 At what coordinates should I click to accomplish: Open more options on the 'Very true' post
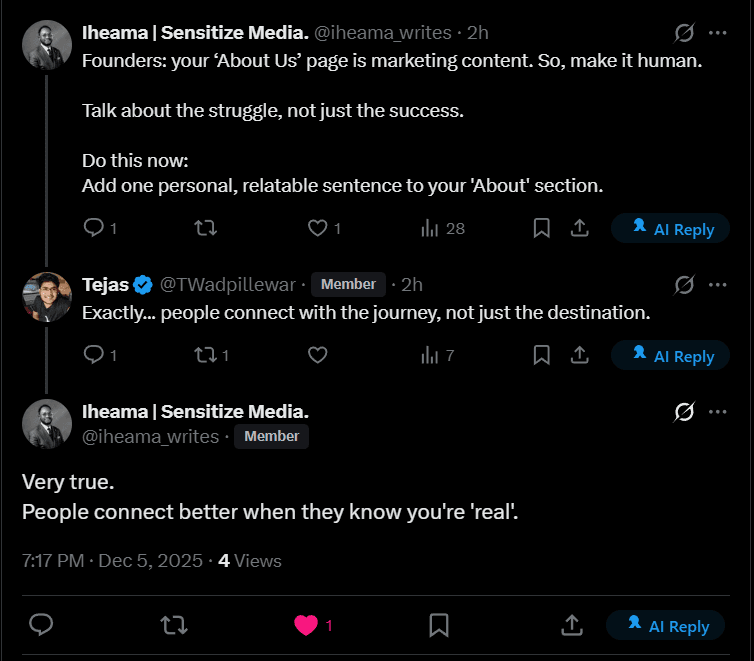pyautogui.click(x=717, y=412)
